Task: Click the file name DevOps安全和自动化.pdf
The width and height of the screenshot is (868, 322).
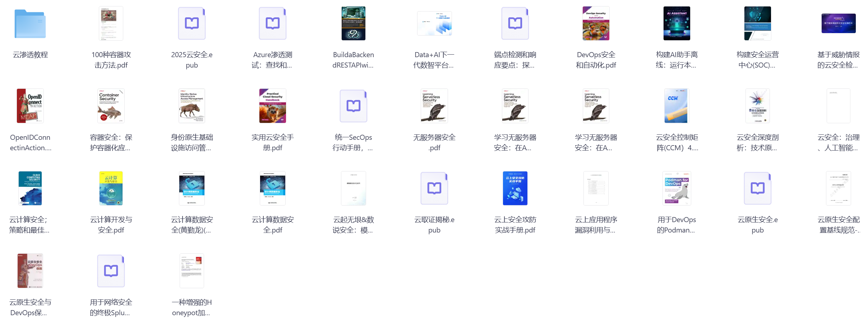Action: (x=596, y=60)
